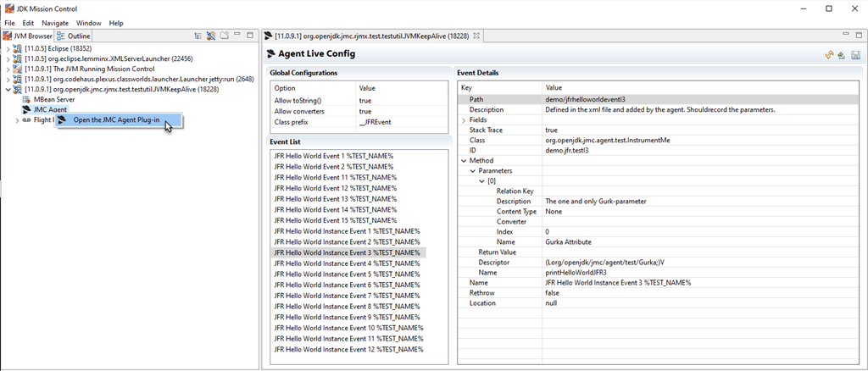Open the Help menu
This screenshot has height=371, width=868.
[116, 23]
